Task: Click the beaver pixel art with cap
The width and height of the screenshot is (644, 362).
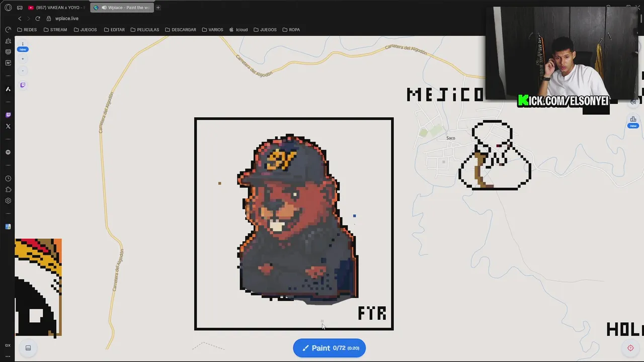Action: [x=298, y=219]
